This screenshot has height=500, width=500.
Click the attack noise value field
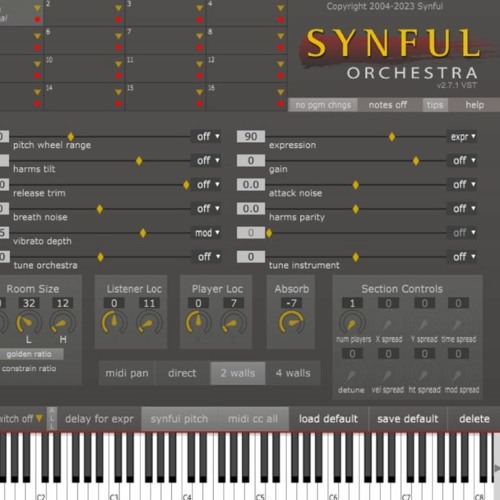click(x=251, y=184)
